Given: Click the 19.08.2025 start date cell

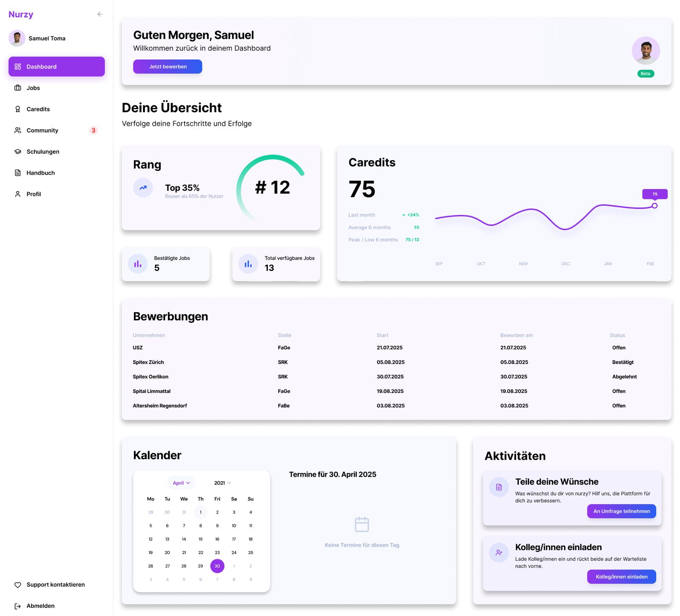Looking at the screenshot, I should [390, 391].
